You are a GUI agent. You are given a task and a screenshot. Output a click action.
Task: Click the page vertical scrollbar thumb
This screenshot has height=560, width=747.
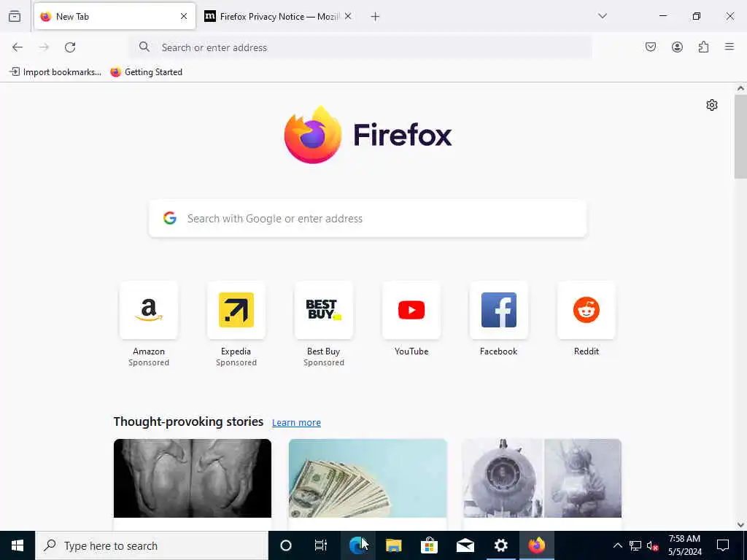tap(740, 136)
